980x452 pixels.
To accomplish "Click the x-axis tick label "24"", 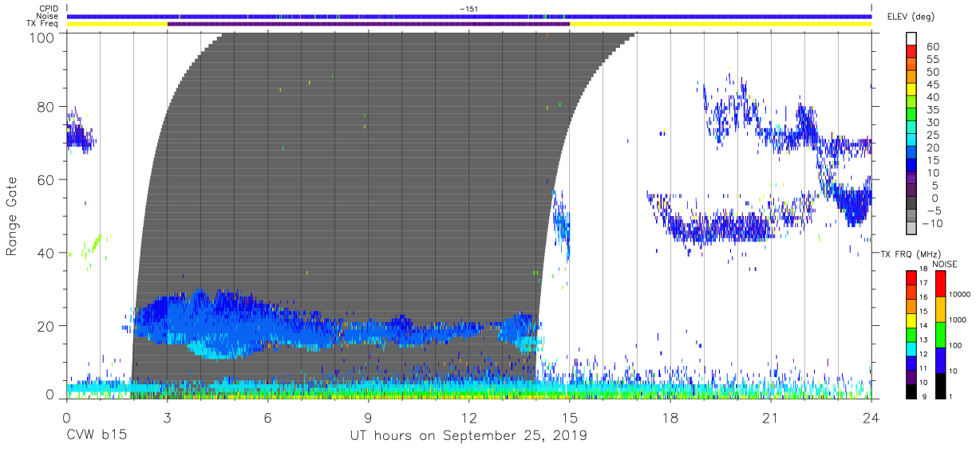I will coord(871,417).
